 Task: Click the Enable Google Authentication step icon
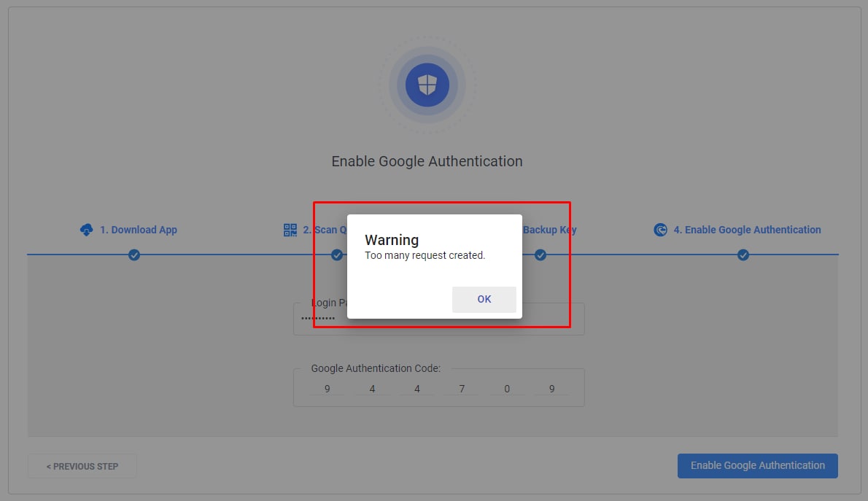pos(660,230)
